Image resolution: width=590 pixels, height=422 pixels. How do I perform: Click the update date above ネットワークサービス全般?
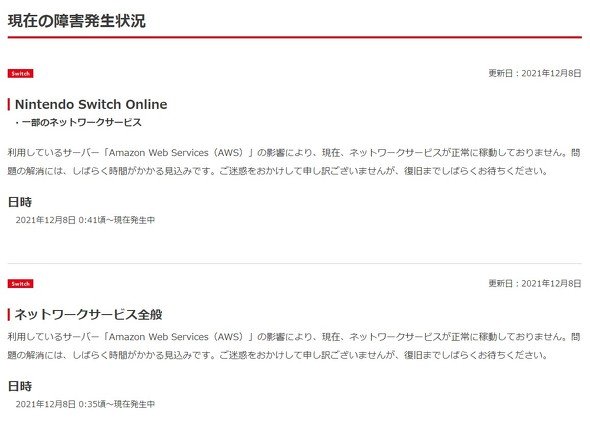tap(535, 283)
